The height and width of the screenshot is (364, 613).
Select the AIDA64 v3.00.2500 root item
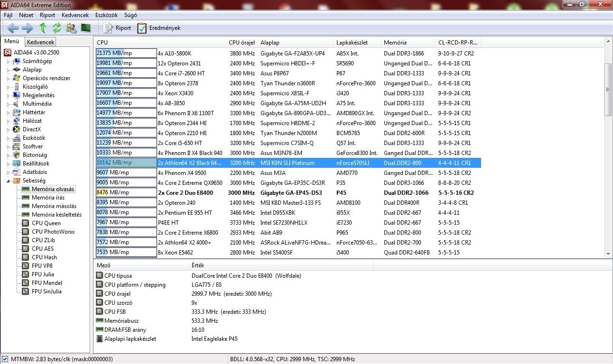32,53
